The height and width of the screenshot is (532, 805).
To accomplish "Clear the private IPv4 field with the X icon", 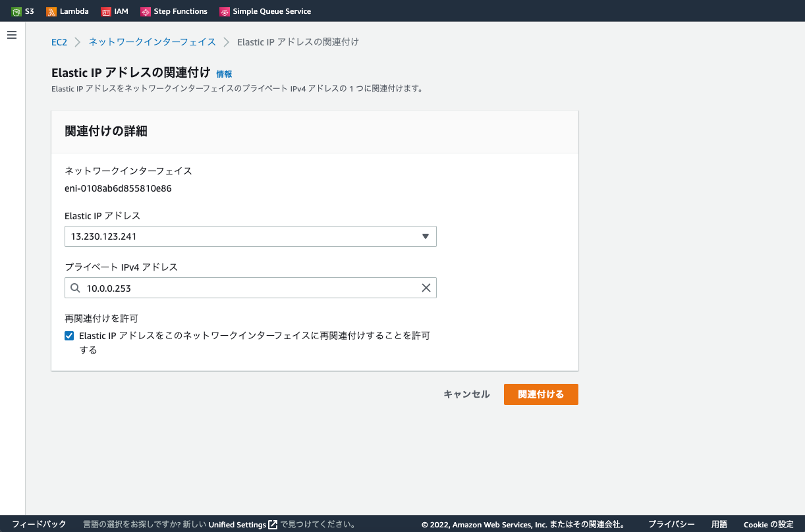I will click(426, 287).
